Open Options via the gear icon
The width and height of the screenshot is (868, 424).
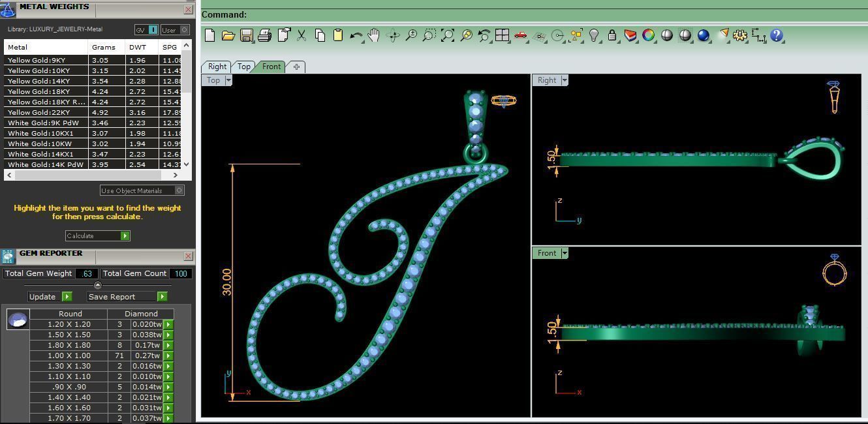click(740, 35)
